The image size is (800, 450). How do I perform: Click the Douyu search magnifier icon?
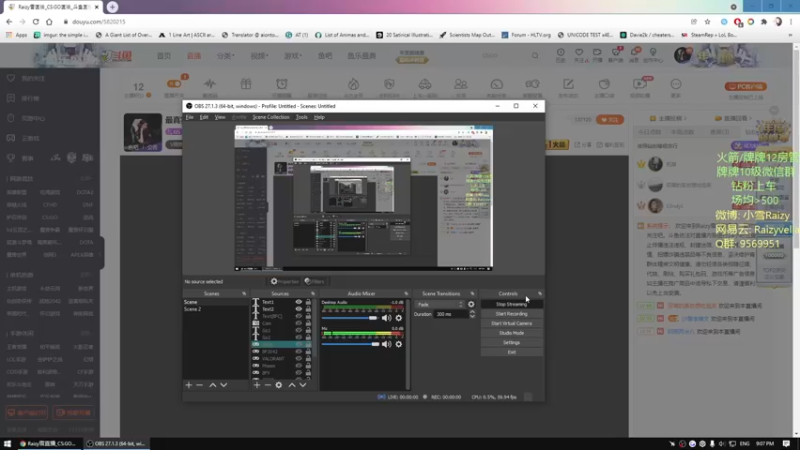[x=535, y=56]
